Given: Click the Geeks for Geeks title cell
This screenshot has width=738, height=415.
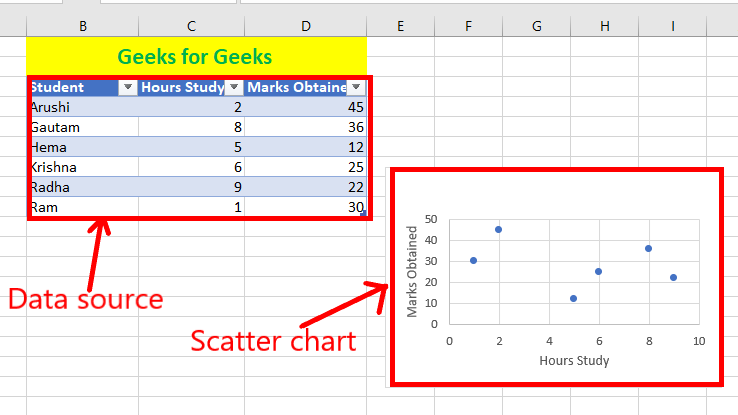Looking at the screenshot, I should 196,56.
